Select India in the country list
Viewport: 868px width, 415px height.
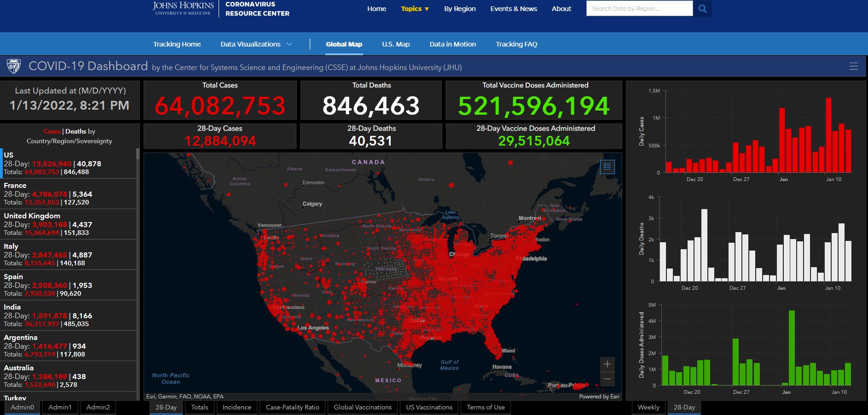[69, 315]
